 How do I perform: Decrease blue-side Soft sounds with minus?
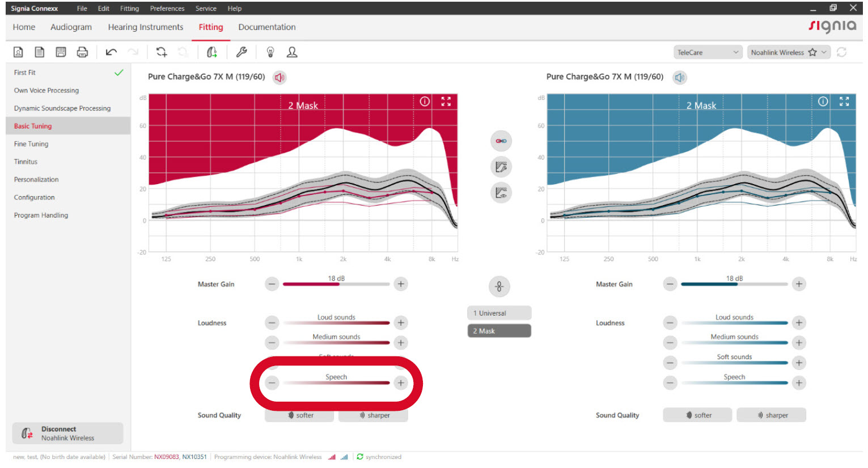670,363
